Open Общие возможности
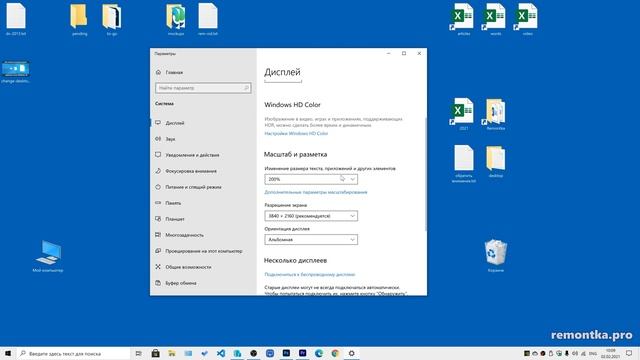Image resolution: width=640 pixels, height=360 pixels. pyautogui.click(x=188, y=267)
